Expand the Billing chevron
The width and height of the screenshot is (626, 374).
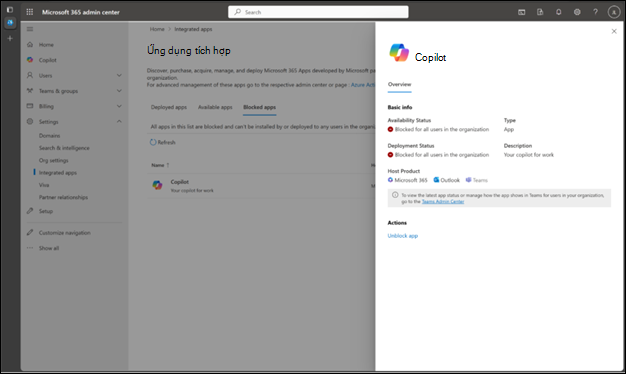[119, 106]
